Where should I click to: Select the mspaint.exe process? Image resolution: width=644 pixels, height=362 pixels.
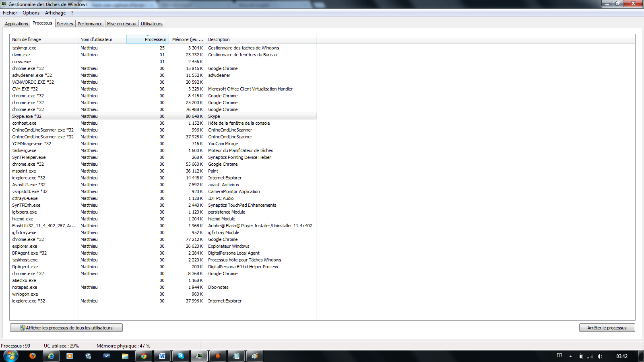click(x=163, y=171)
